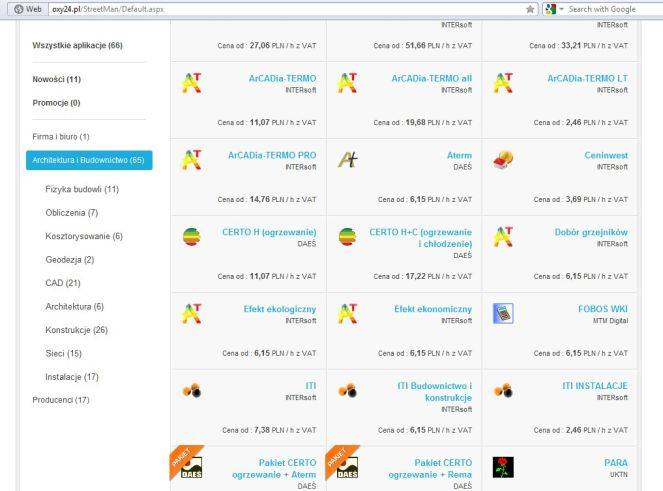Click the Google search engine icon
Screen dimensions: 663x491
point(551,9)
